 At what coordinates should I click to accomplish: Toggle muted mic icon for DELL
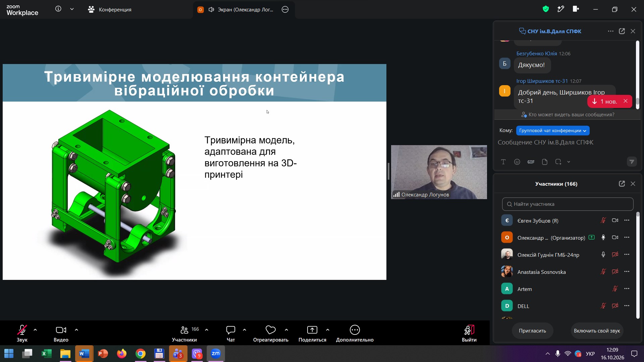pos(603,306)
